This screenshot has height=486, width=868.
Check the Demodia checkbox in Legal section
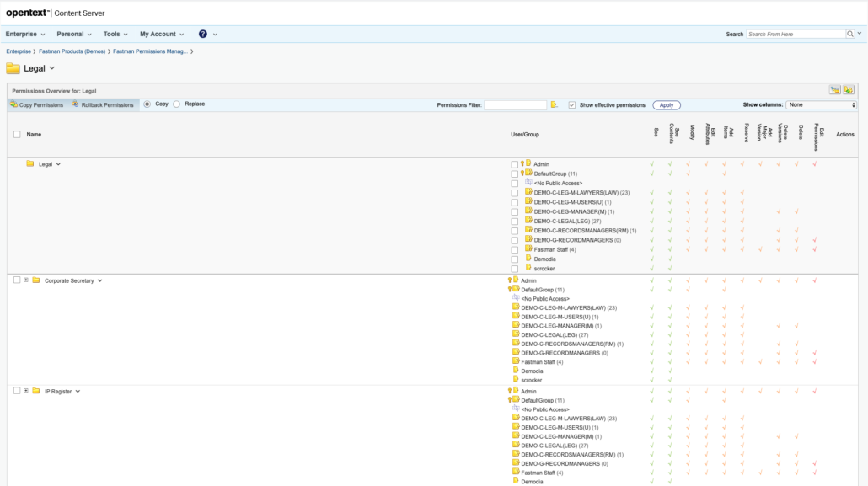point(515,259)
